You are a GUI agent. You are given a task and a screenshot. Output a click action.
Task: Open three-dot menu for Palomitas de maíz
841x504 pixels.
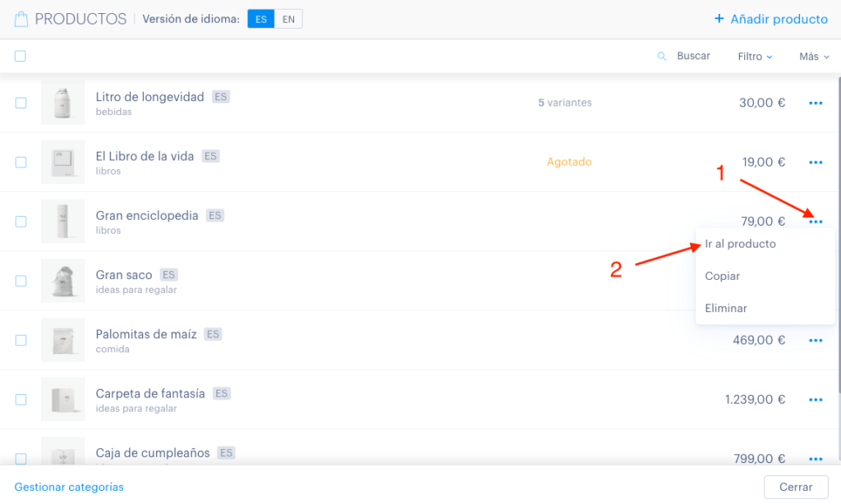tap(816, 341)
